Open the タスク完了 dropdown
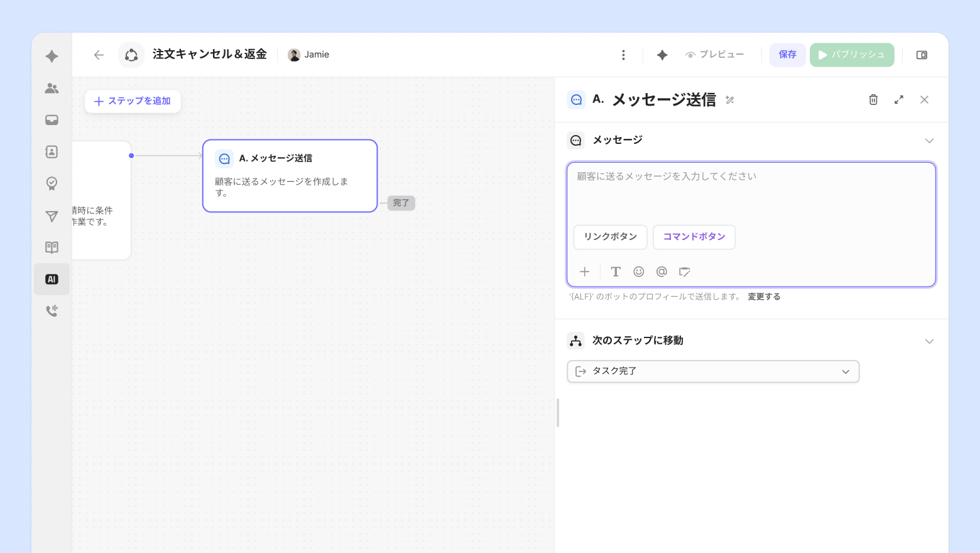The height and width of the screenshot is (553, 980). (713, 371)
